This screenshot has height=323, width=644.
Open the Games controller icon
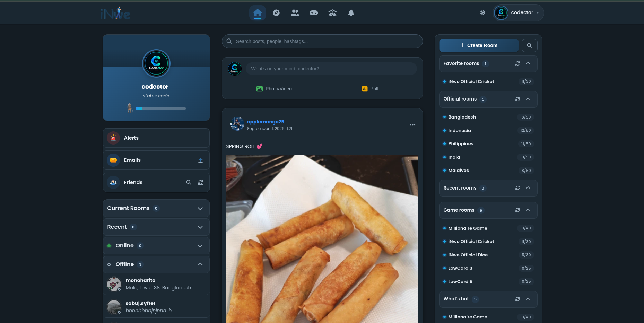coord(314,13)
